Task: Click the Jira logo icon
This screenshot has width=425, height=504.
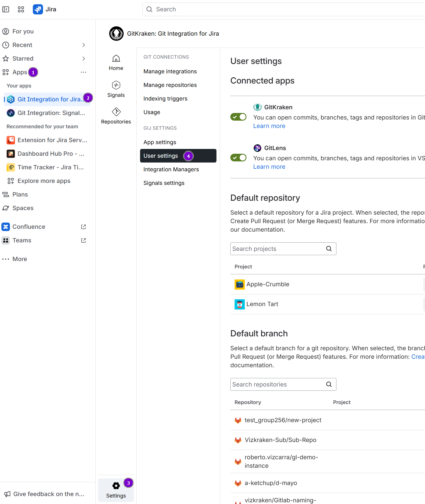Action: click(x=38, y=9)
